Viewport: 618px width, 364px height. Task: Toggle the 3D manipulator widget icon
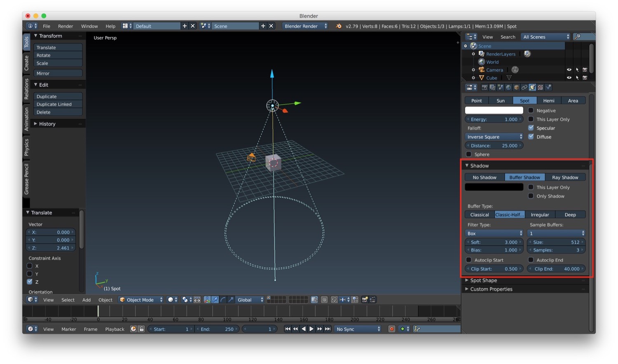pos(207,300)
